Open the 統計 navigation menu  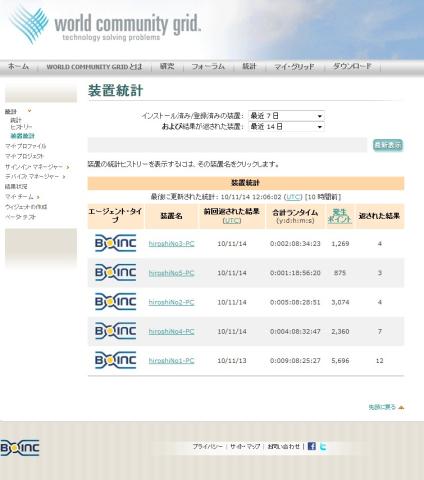coord(249,66)
